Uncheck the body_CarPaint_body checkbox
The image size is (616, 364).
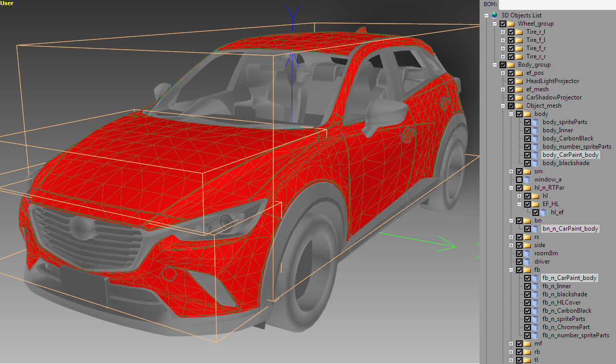click(528, 155)
